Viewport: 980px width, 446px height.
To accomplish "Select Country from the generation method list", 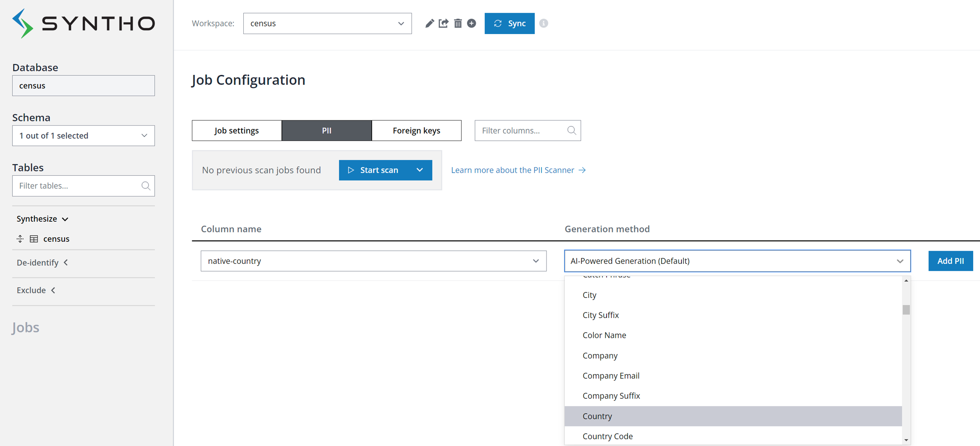I will point(597,416).
